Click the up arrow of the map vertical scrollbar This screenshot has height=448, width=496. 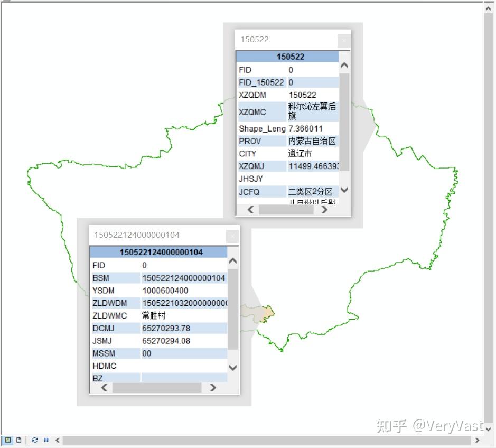click(488, 7)
